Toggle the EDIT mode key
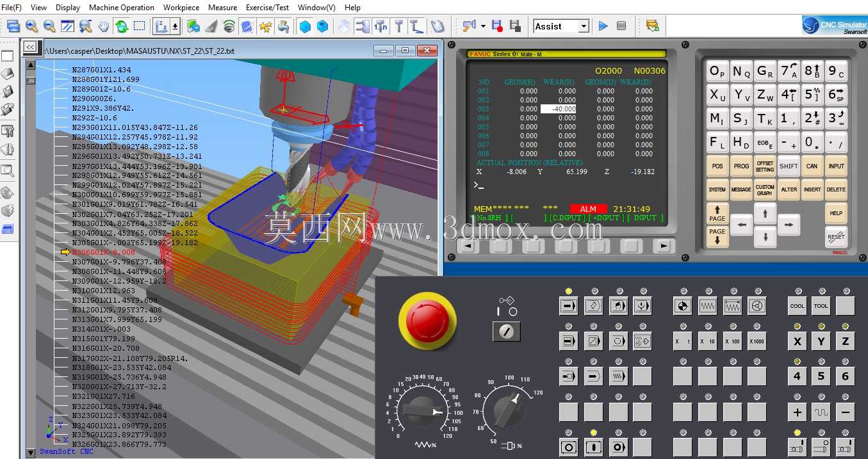 tap(593, 306)
